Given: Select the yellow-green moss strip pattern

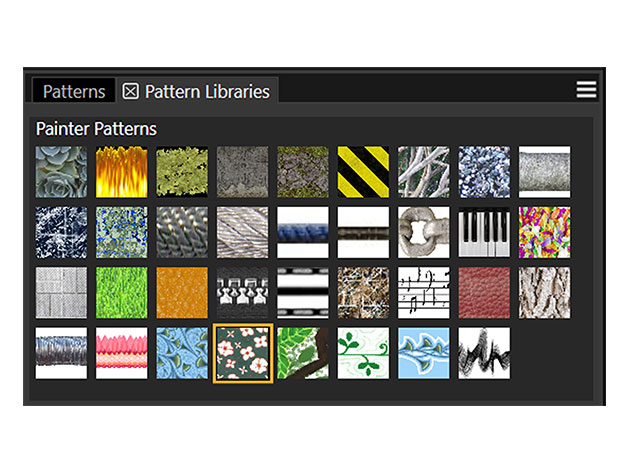Looking at the screenshot, I should click(182, 172).
